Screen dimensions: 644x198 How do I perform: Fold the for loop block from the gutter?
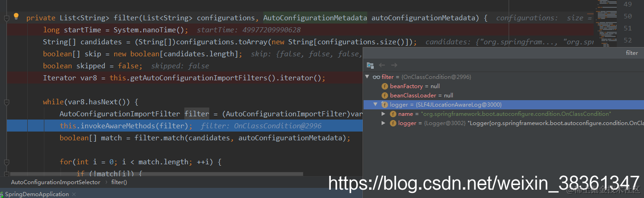click(6, 162)
